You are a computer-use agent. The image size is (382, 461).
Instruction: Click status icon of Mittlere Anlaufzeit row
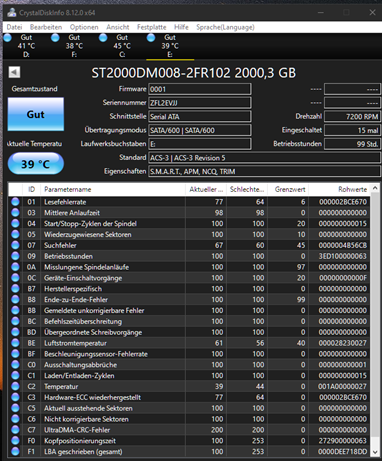(15, 213)
